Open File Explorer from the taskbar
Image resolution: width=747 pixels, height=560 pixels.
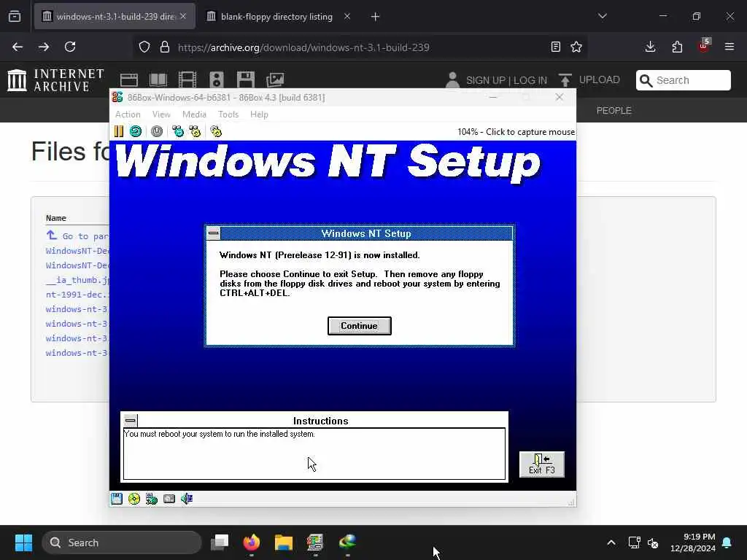[284, 542]
